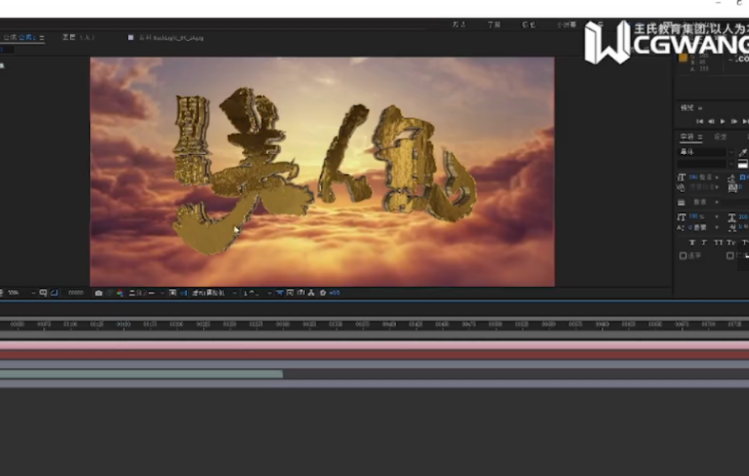Step forward one frame in preview panel
This screenshot has width=749, height=476.
point(734,121)
